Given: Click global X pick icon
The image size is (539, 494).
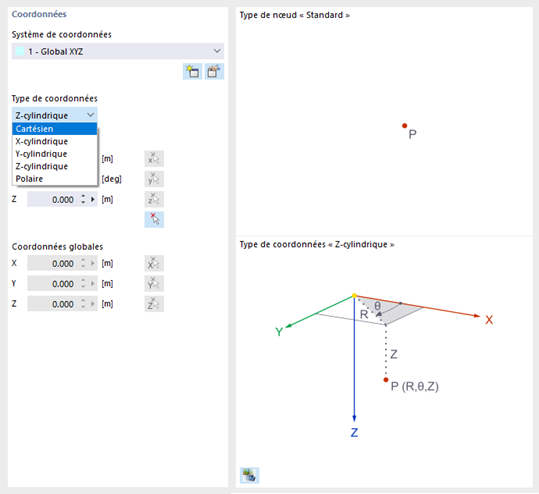Looking at the screenshot, I should point(154,264).
